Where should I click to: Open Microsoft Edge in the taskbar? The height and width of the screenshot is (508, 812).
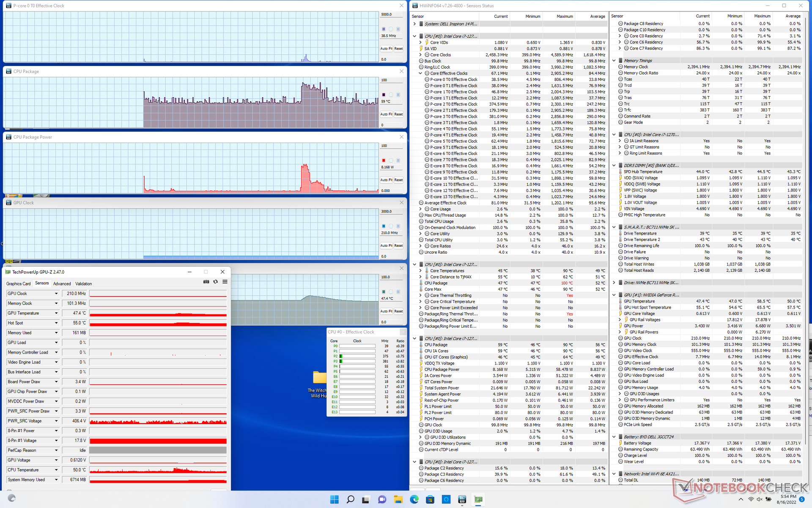point(414,500)
